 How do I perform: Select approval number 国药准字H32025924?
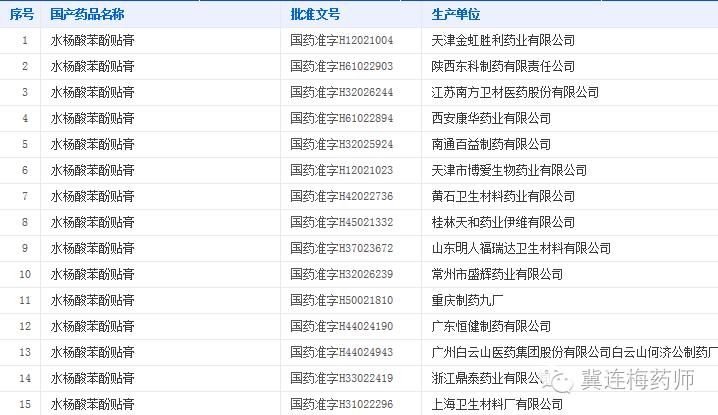[x=342, y=144]
